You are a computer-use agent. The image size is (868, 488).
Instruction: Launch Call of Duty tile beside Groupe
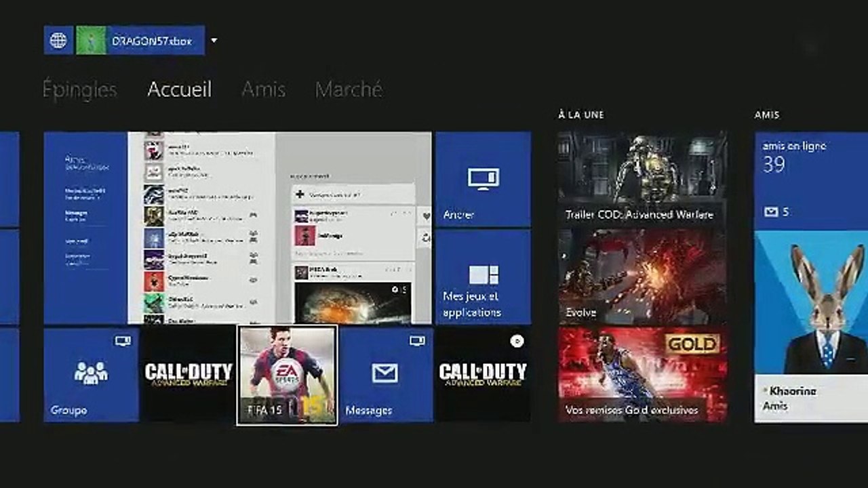(188, 375)
